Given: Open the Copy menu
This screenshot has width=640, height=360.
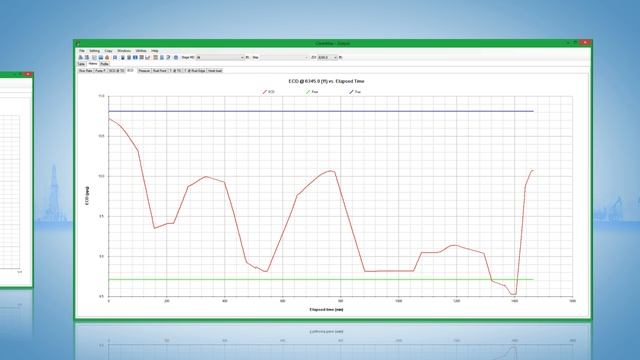Looking at the screenshot, I should (x=108, y=51).
